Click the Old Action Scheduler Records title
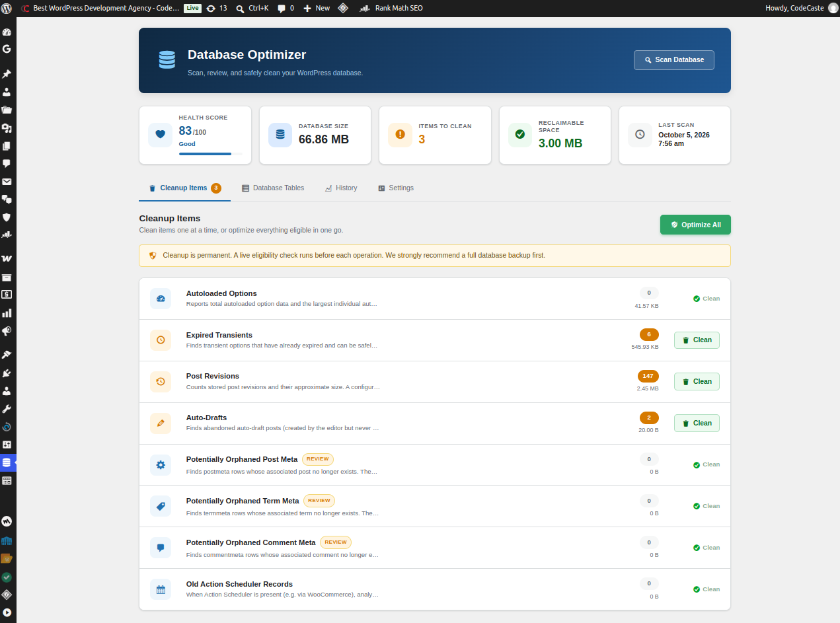Screen dimensions: 840x623 click(x=239, y=584)
